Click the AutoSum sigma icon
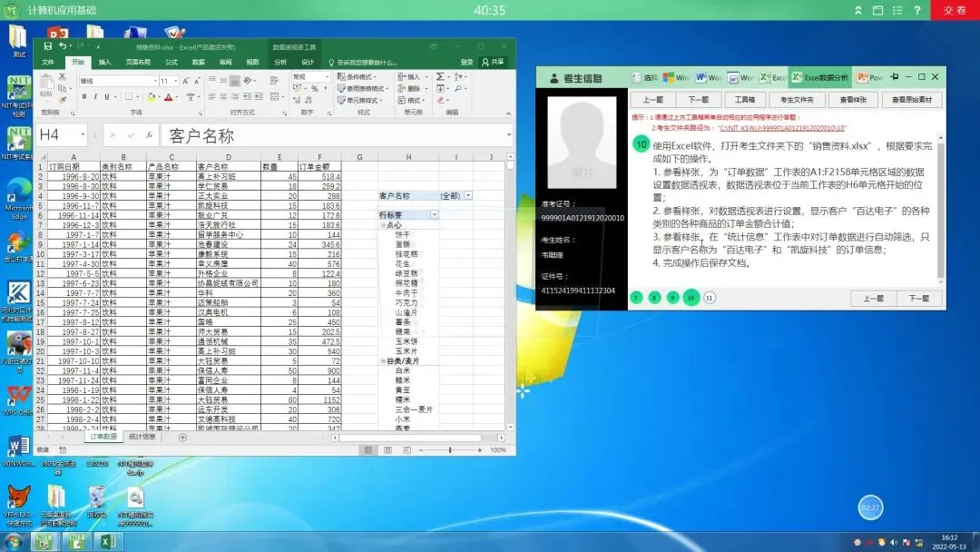 point(440,76)
